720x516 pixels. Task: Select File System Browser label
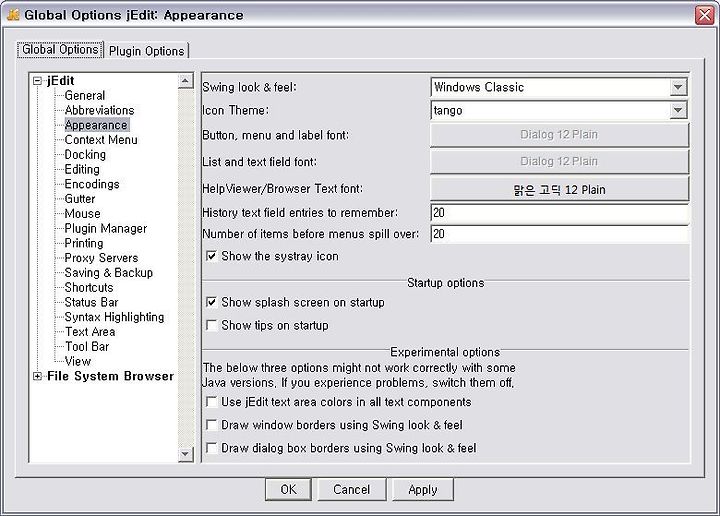tap(110, 376)
